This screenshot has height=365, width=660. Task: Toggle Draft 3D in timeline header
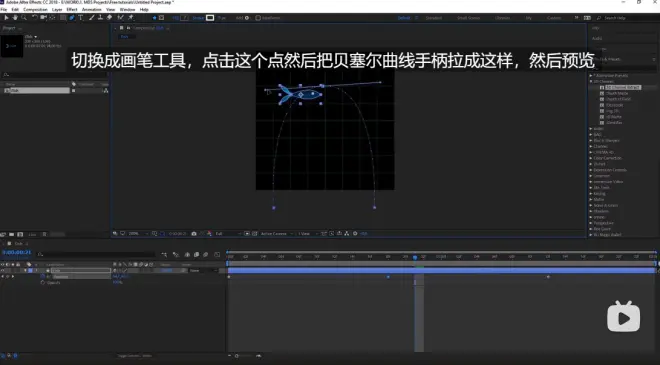pyautogui.click(x=176, y=255)
